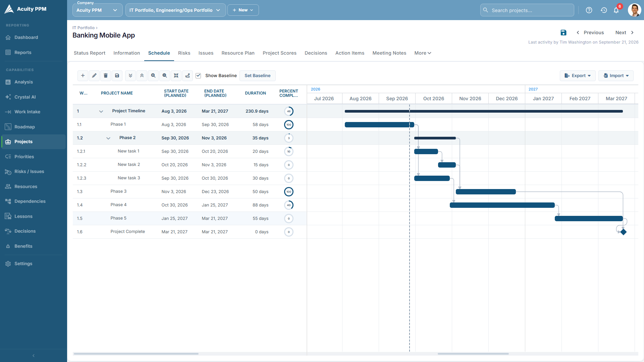Open the notifications bell
This screenshot has width=644, height=362.
click(616, 10)
